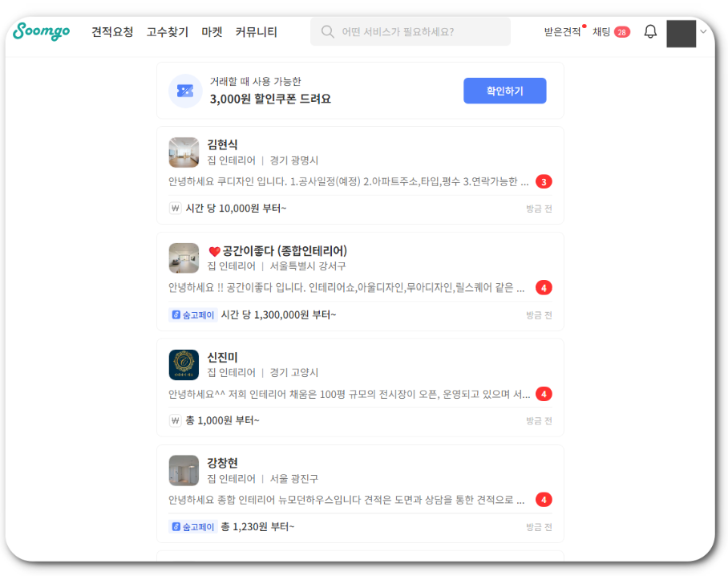Click unread badge 4 on 강창현 quote
Screen dimensions: 728x576
(x=544, y=500)
